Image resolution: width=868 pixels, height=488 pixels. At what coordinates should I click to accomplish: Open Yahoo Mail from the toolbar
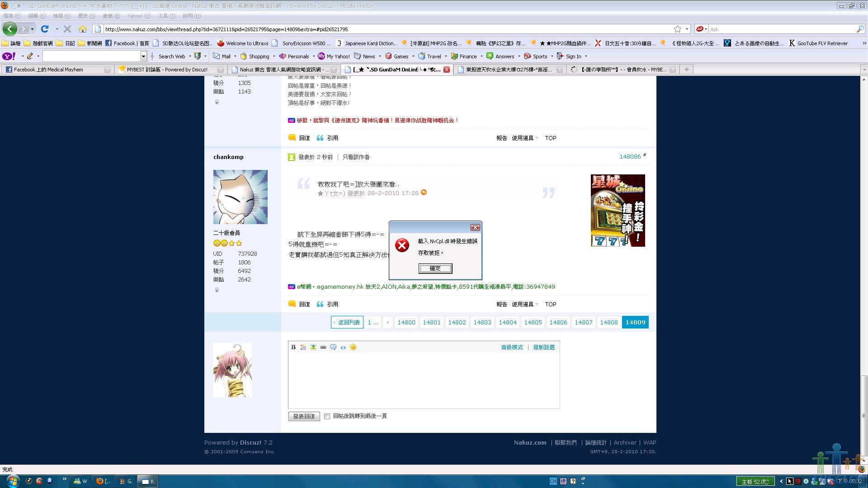coord(222,56)
